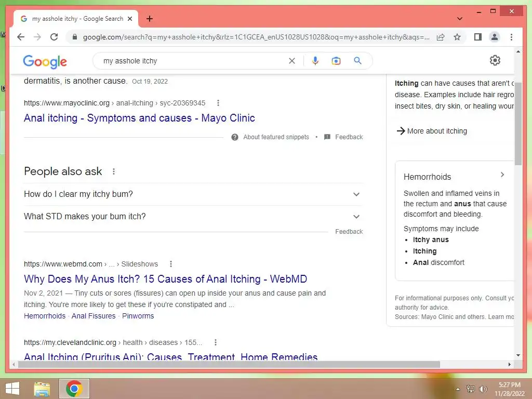Click the scroll-down arrow on vertical scrollbar

click(518, 355)
